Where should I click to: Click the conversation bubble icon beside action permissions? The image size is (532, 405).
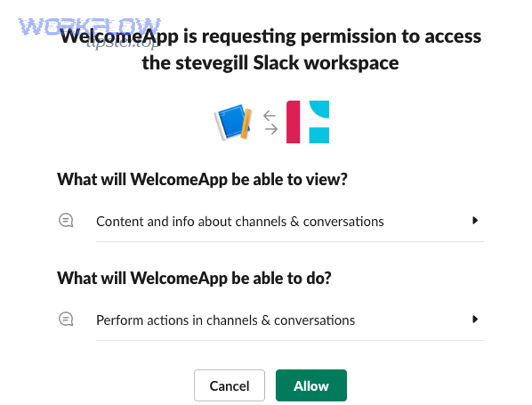[x=66, y=319]
